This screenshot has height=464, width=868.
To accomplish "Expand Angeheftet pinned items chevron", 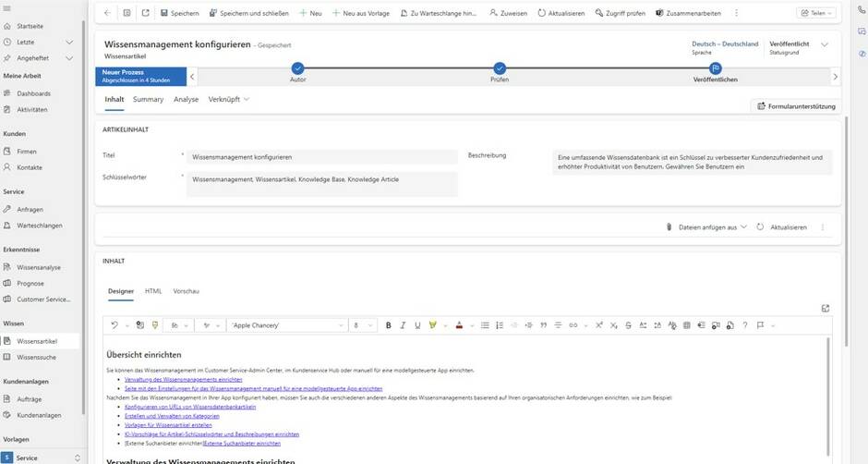I will tap(69, 57).
